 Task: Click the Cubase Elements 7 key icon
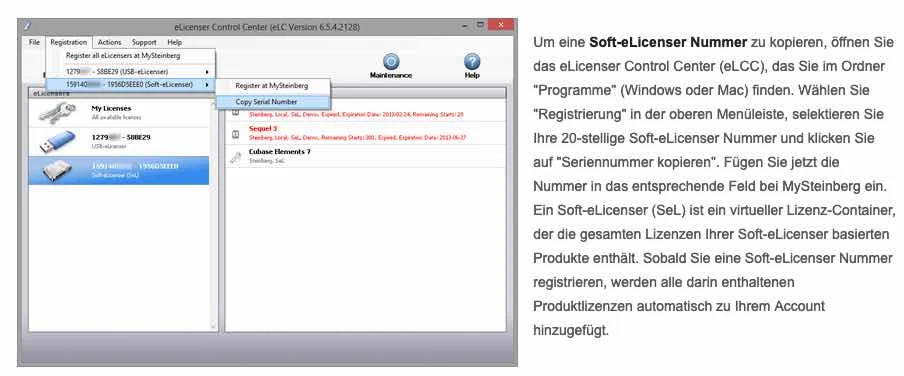235,157
